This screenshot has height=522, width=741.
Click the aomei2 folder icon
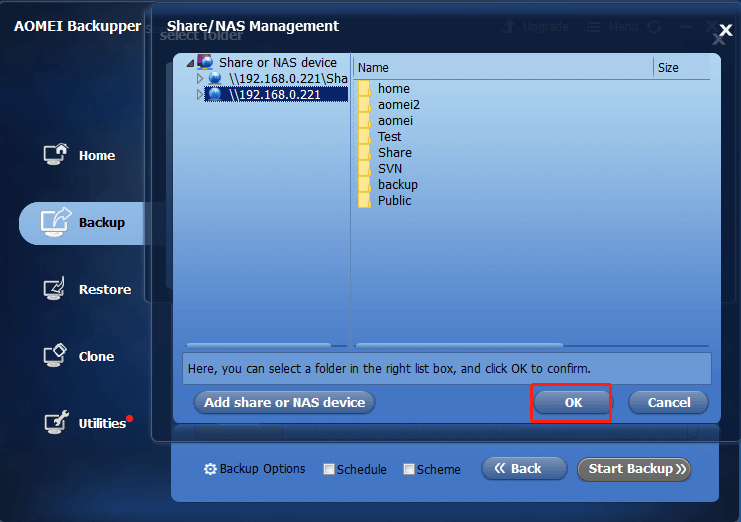(364, 105)
